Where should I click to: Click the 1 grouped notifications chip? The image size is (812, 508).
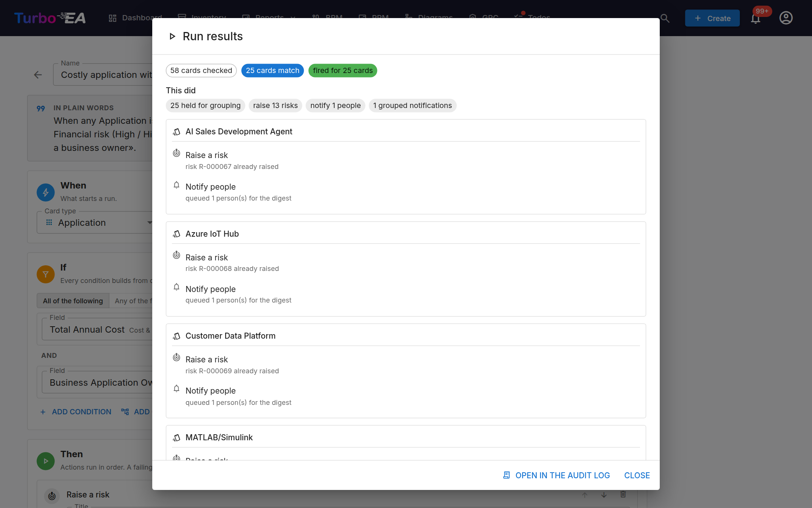coord(412,106)
